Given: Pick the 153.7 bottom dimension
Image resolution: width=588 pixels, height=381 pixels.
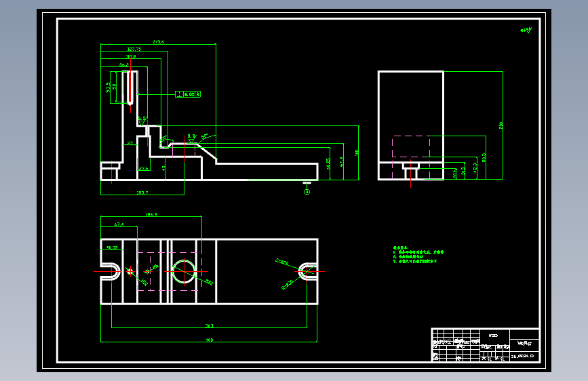Looking at the screenshot, I should (x=142, y=193).
